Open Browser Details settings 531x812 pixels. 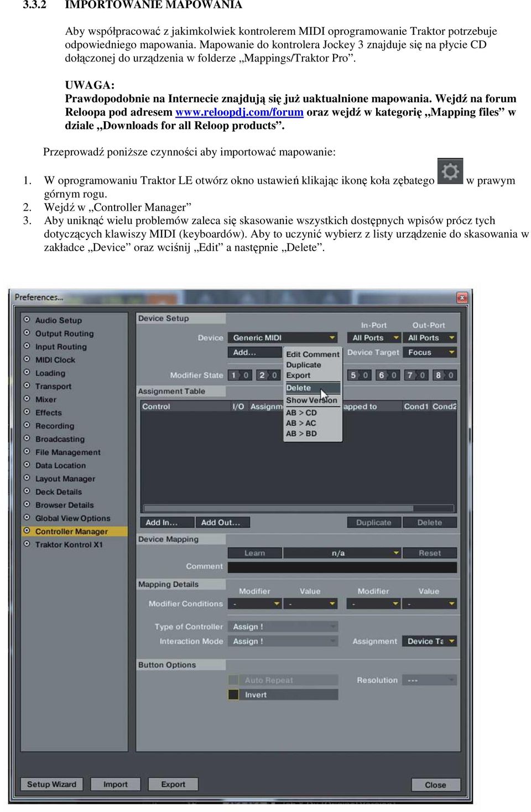(65, 505)
